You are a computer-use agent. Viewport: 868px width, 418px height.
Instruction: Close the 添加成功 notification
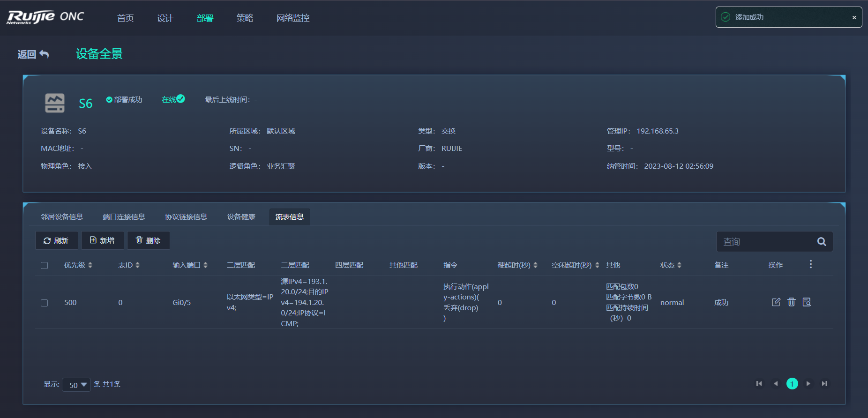click(x=854, y=17)
